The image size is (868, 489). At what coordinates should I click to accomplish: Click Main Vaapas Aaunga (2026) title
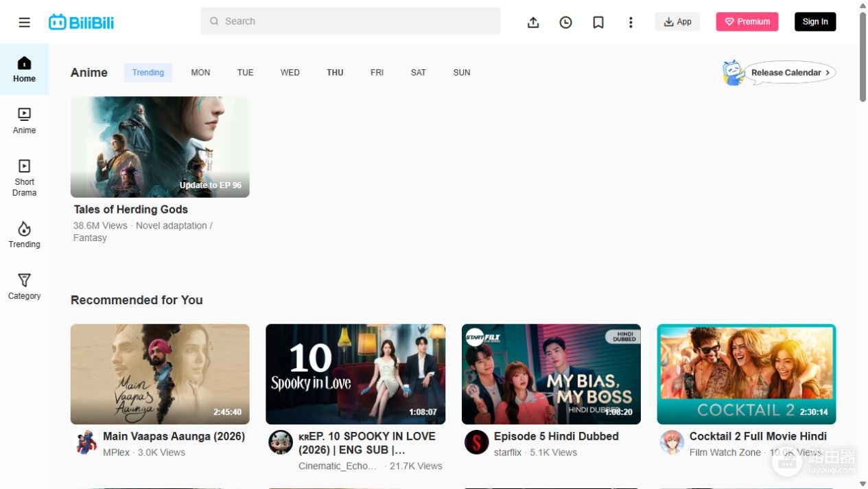tap(174, 436)
